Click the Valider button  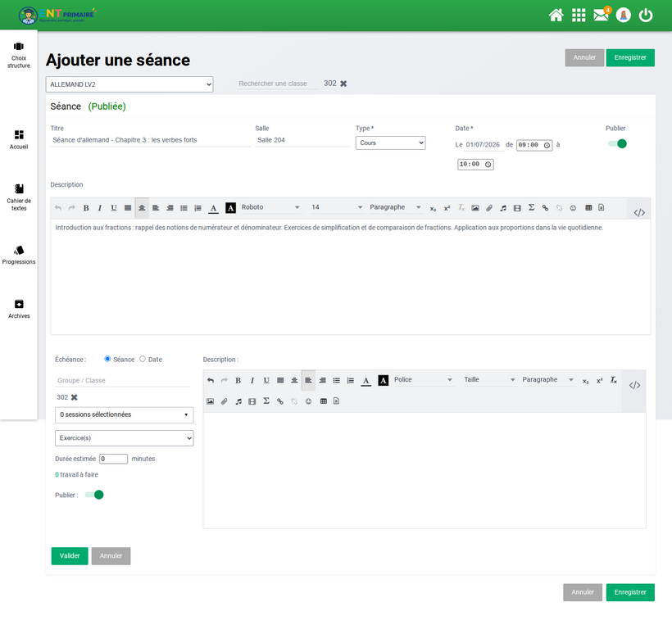pyautogui.click(x=70, y=555)
